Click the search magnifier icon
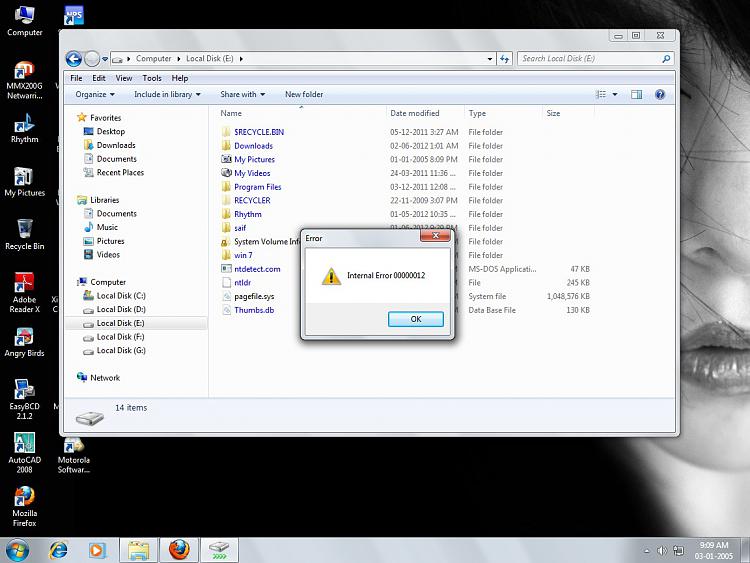 pos(666,59)
